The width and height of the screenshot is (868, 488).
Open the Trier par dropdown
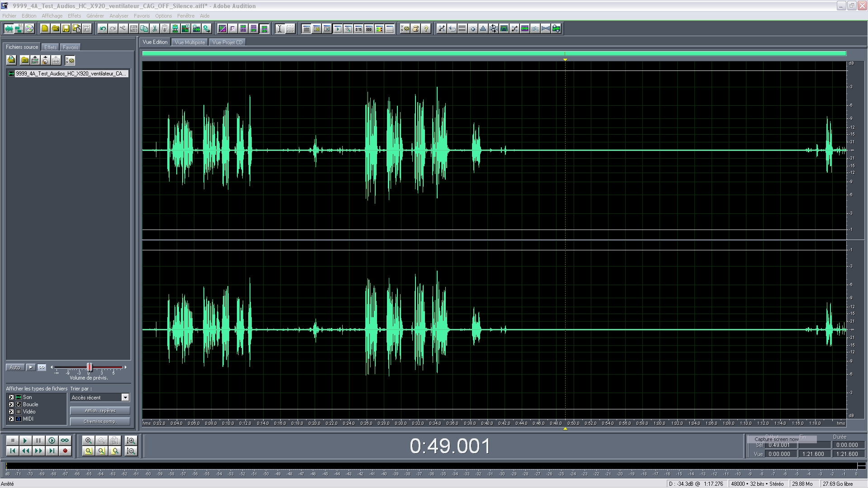pos(125,397)
